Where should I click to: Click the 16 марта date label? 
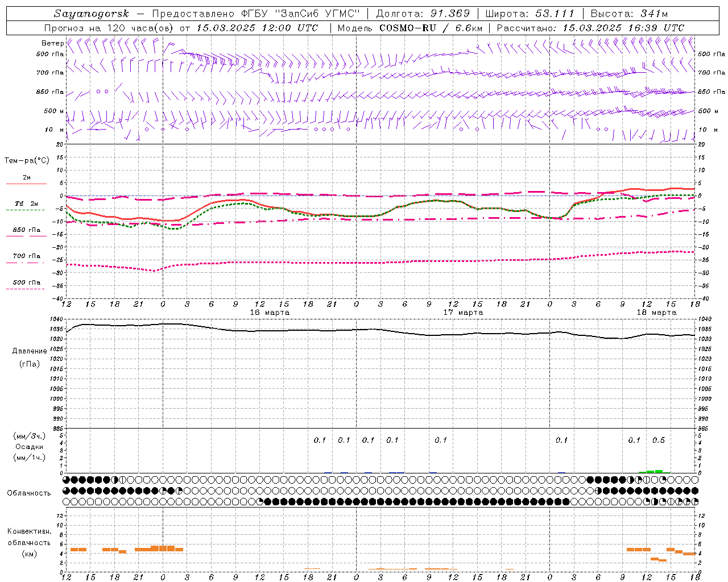pyautogui.click(x=270, y=312)
